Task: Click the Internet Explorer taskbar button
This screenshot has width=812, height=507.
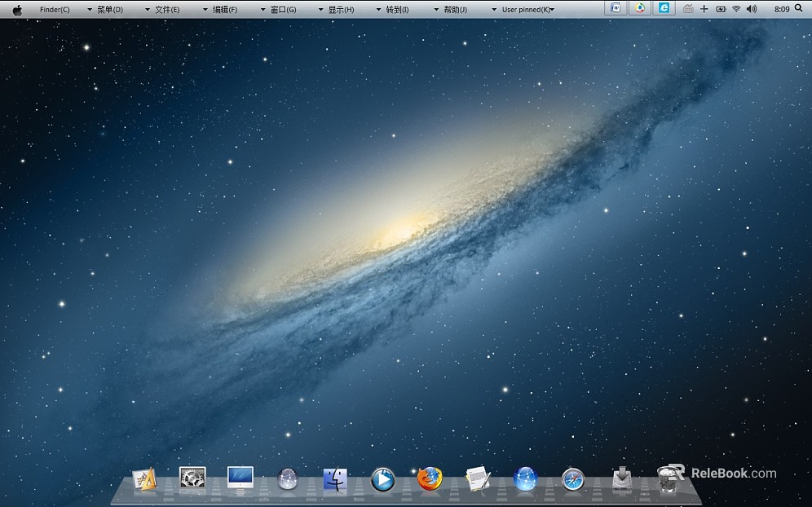Action: (x=664, y=8)
